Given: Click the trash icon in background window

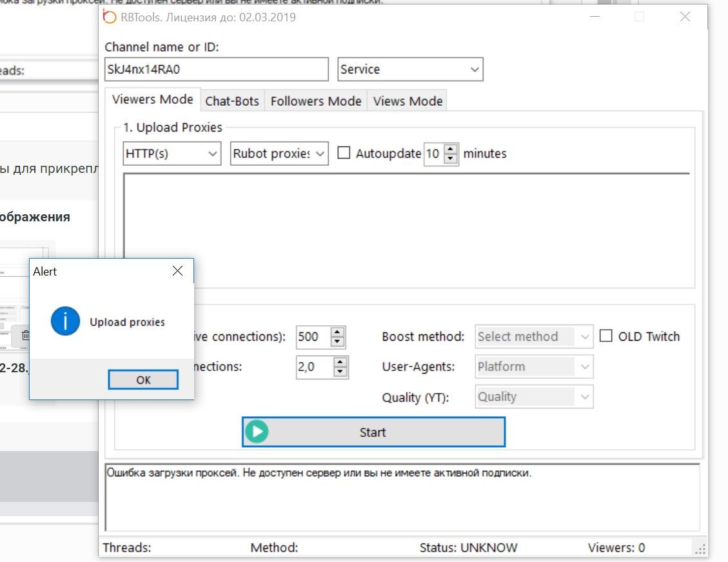Looking at the screenshot, I should coord(25,335).
